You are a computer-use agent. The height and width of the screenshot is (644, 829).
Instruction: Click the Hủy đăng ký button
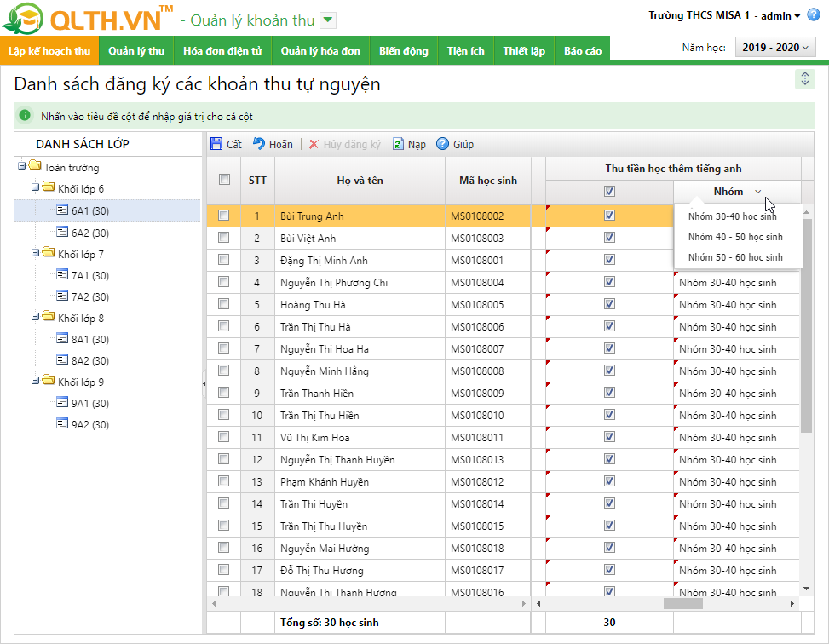coord(344,145)
